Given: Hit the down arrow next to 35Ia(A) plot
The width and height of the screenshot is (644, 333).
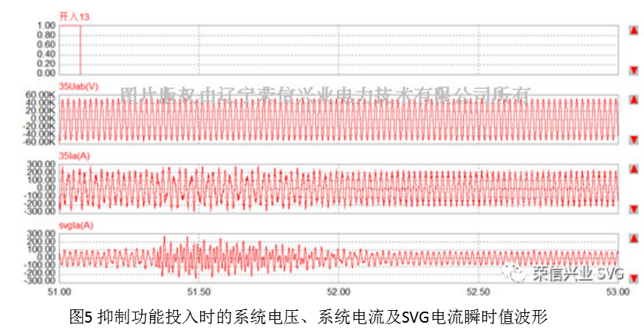Looking at the screenshot, I should [633, 210].
